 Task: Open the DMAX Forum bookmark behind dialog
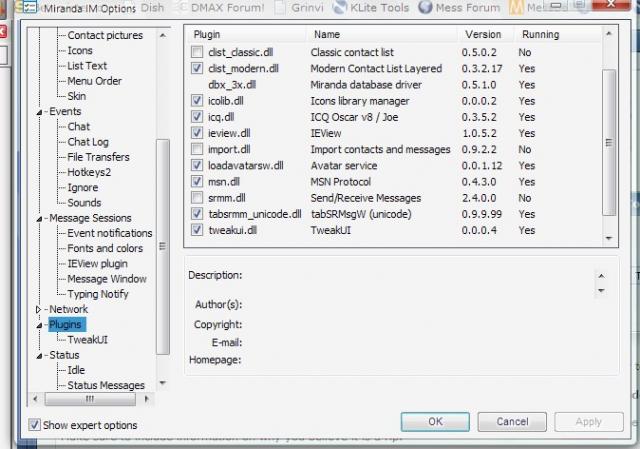pos(221,8)
